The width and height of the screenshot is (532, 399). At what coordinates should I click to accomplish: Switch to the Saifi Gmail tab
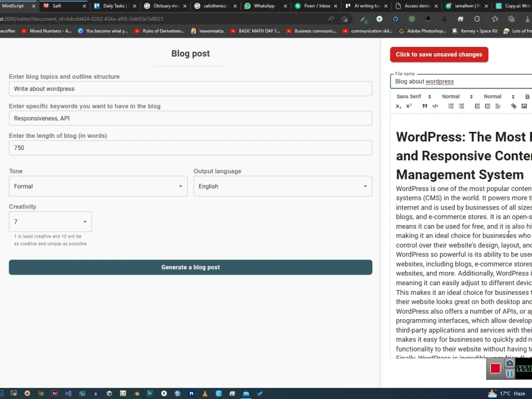[x=63, y=6]
